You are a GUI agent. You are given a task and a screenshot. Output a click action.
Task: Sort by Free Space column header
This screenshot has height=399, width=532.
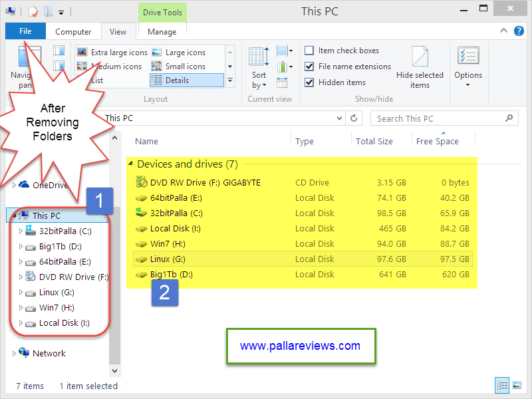pyautogui.click(x=437, y=141)
